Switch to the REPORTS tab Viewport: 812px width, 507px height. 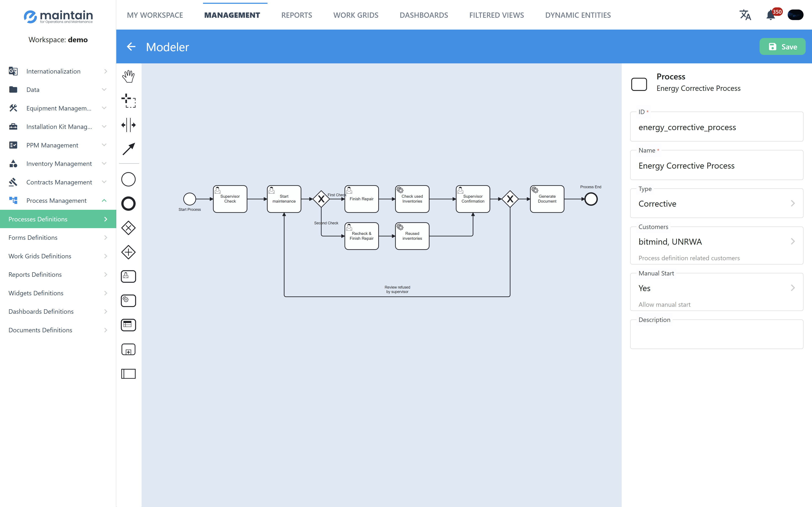pos(297,15)
